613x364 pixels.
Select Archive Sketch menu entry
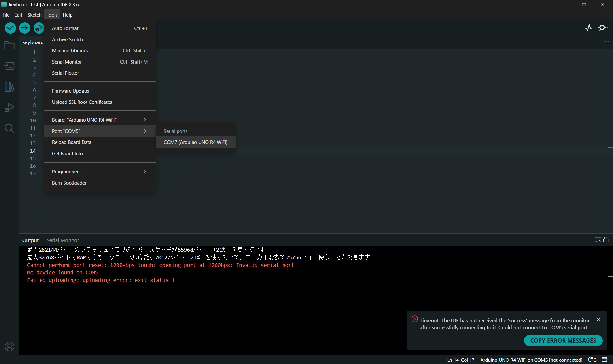click(x=100, y=40)
